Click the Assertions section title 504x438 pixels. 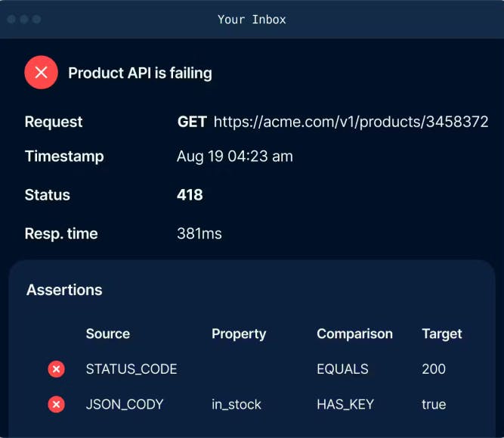64,290
